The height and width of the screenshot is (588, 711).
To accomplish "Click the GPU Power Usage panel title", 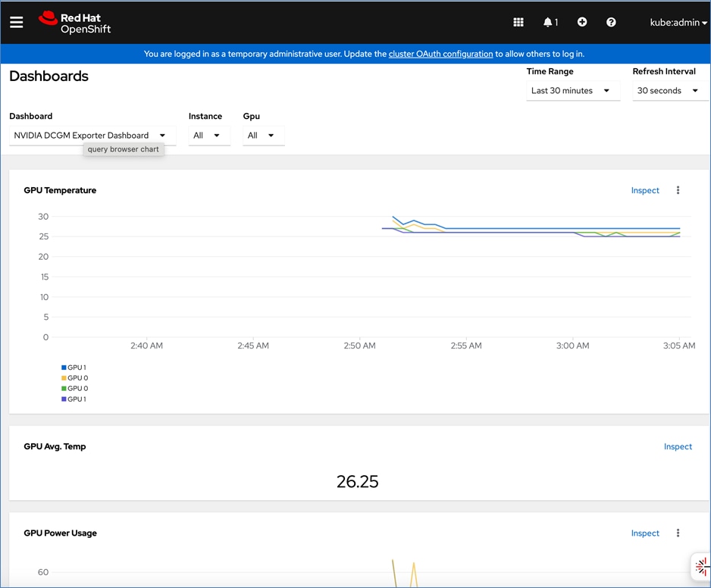I will (61, 533).
